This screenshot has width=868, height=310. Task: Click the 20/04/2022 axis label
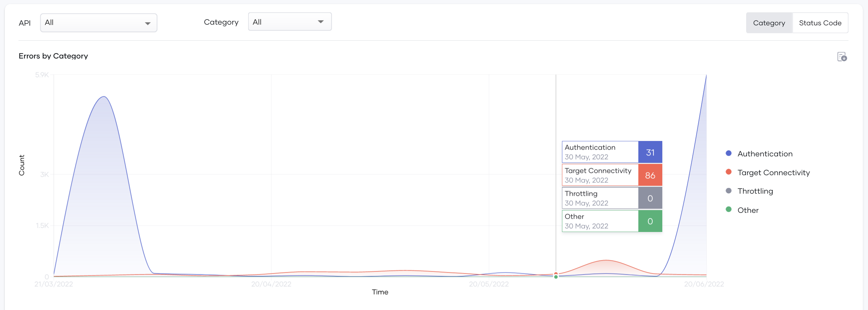271,284
